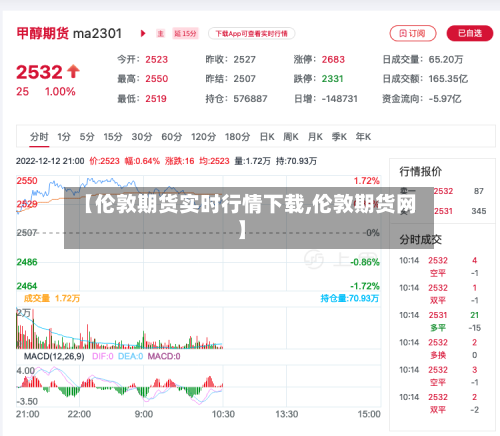Click the red up arrow beside 2532
The height and width of the screenshot is (436, 500).
pyautogui.click(x=73, y=71)
